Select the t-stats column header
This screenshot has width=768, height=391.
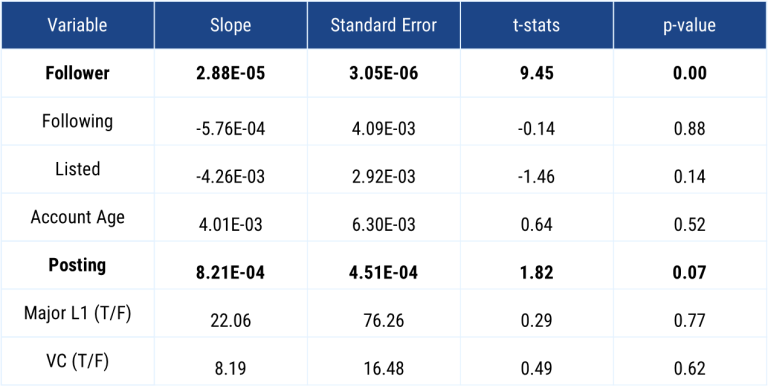point(536,25)
